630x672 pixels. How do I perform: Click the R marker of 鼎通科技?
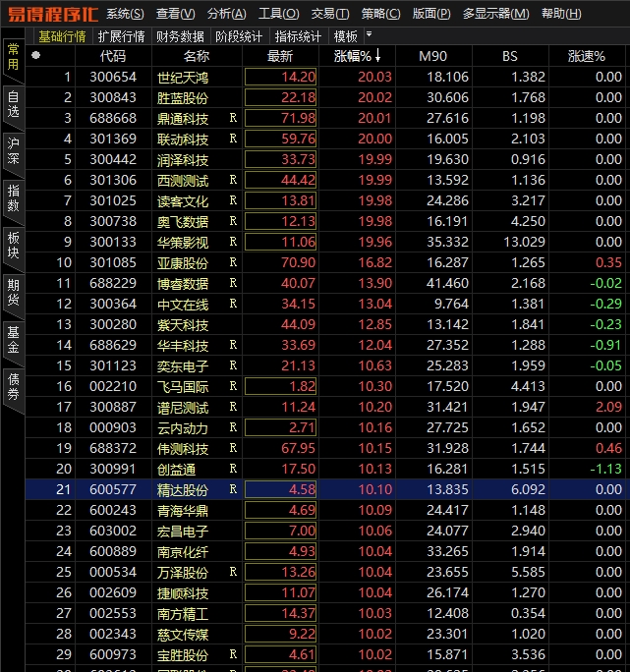(x=233, y=118)
